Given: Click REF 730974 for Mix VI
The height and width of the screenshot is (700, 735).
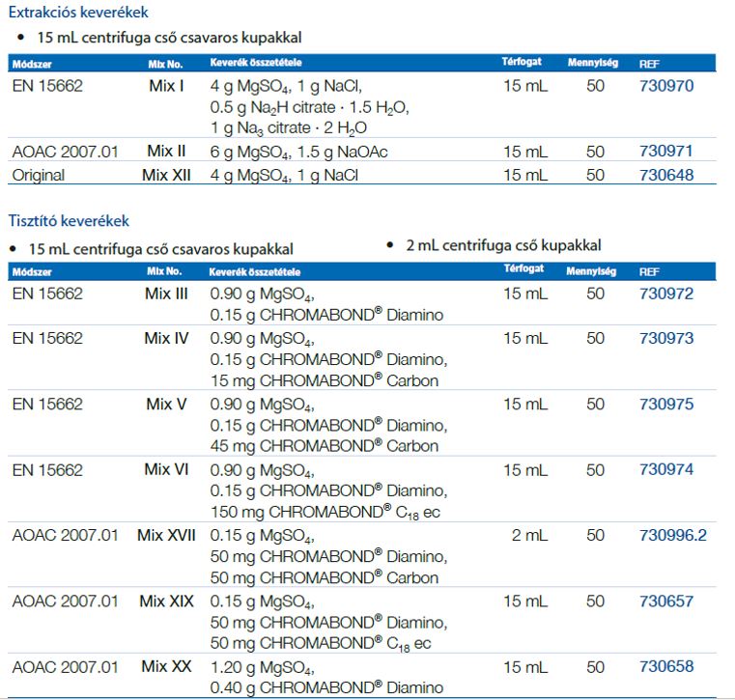Looking at the screenshot, I should pos(666,469).
